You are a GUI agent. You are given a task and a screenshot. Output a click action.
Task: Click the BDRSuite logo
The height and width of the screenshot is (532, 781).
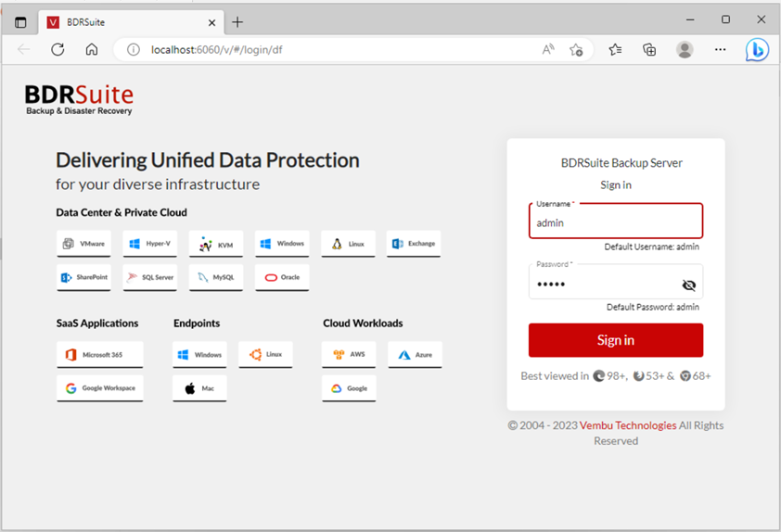(79, 100)
